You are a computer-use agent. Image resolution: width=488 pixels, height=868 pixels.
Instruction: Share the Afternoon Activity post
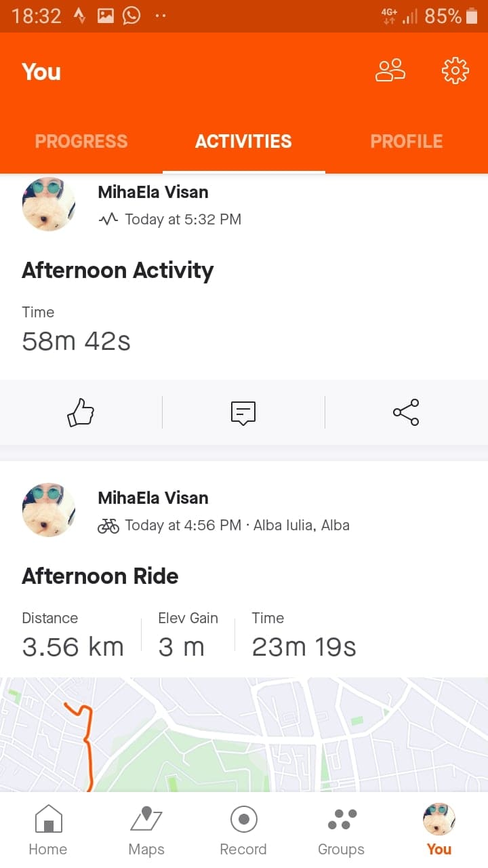(x=406, y=412)
